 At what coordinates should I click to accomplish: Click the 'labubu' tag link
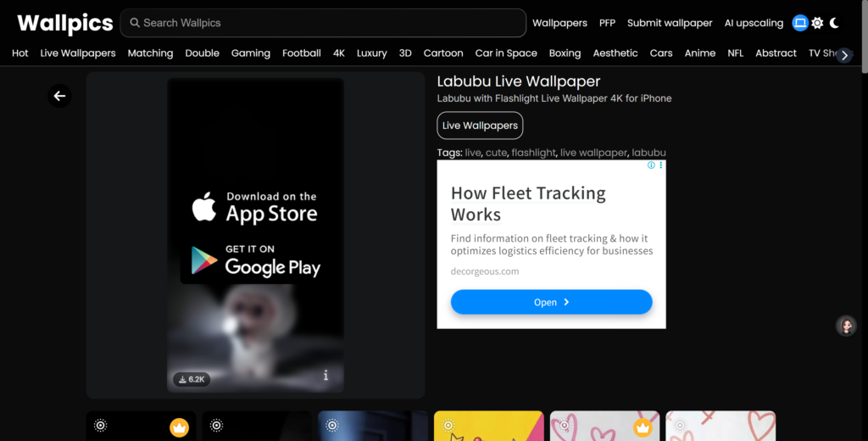point(648,153)
